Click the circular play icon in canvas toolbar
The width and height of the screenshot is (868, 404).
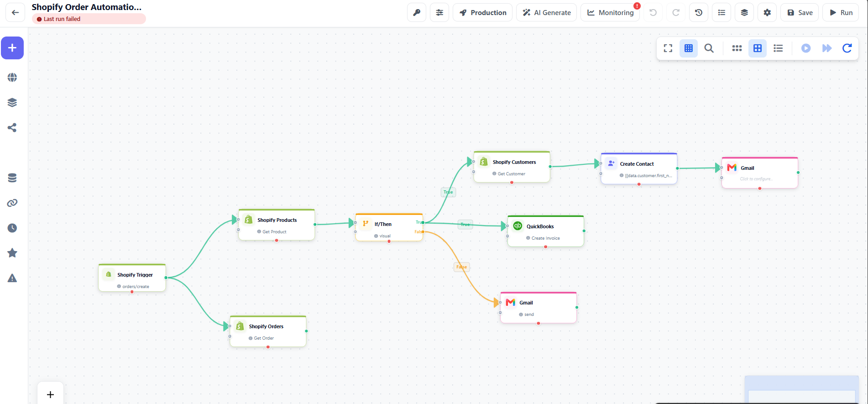pos(806,48)
